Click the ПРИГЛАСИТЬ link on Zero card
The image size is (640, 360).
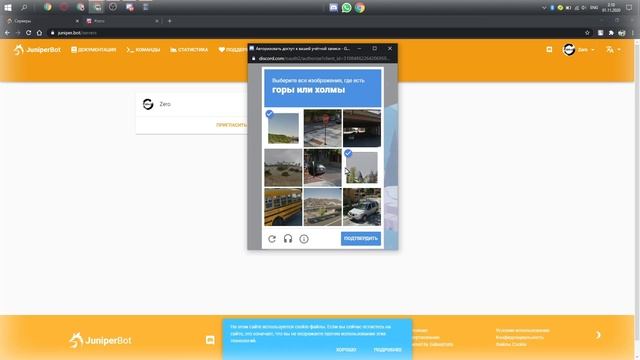[231, 125]
